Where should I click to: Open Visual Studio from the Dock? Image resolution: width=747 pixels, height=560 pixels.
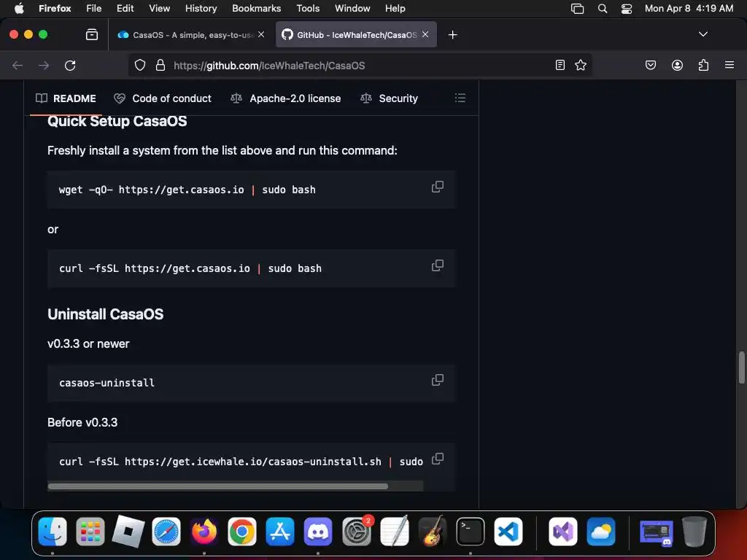563,532
